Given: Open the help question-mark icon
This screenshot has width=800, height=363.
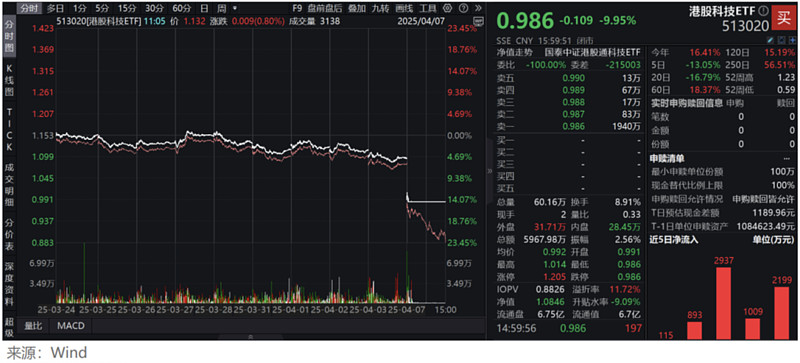Looking at the screenshot, I should tap(463, 8).
